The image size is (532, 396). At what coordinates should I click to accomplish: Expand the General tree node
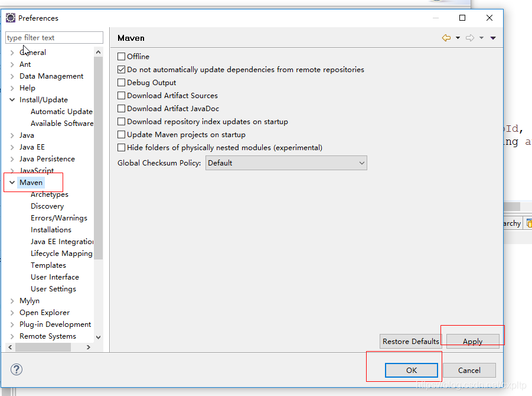pyautogui.click(x=12, y=52)
